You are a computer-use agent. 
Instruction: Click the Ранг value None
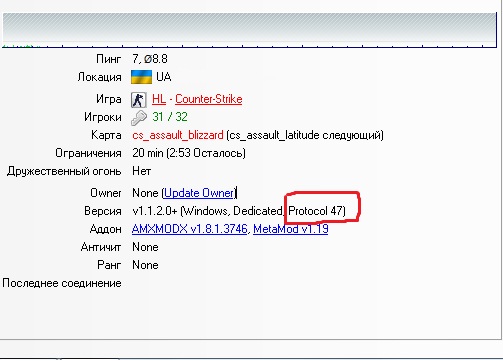(x=145, y=265)
